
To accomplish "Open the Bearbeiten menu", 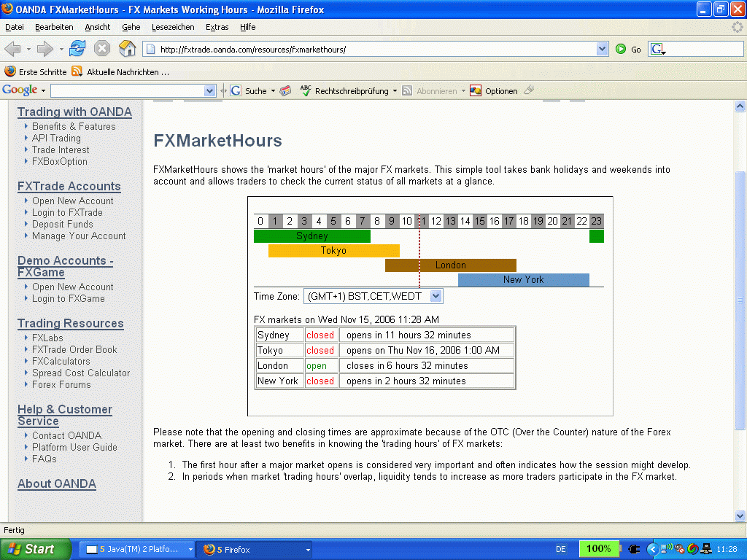I will [x=54, y=27].
